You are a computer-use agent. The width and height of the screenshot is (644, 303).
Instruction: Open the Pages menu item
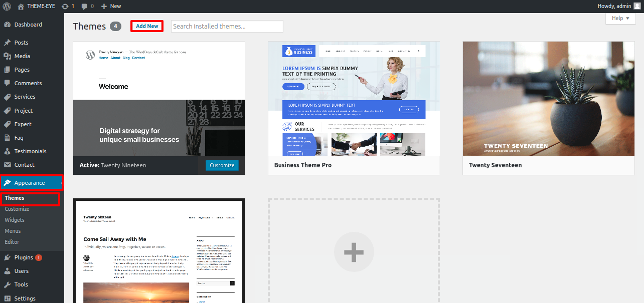click(32, 70)
